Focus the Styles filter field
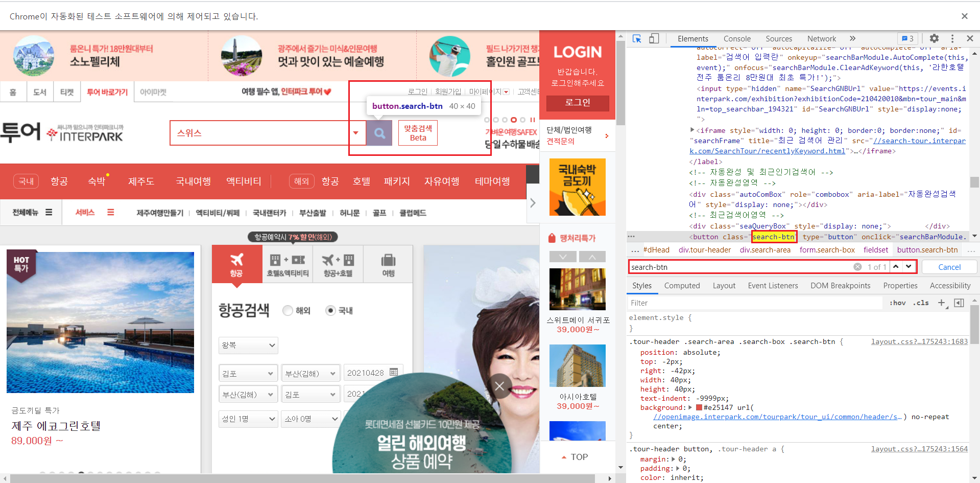The width and height of the screenshot is (980, 483). 755,303
